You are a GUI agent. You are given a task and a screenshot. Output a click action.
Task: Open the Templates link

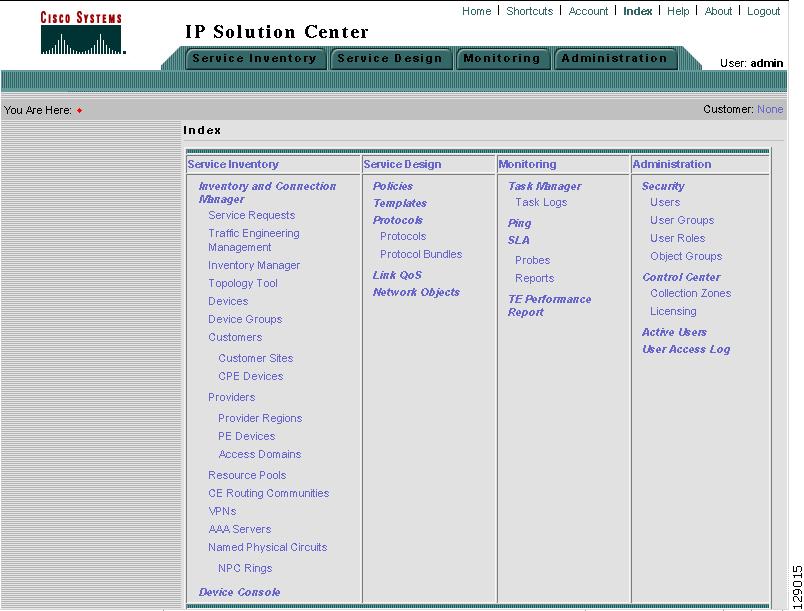400,203
